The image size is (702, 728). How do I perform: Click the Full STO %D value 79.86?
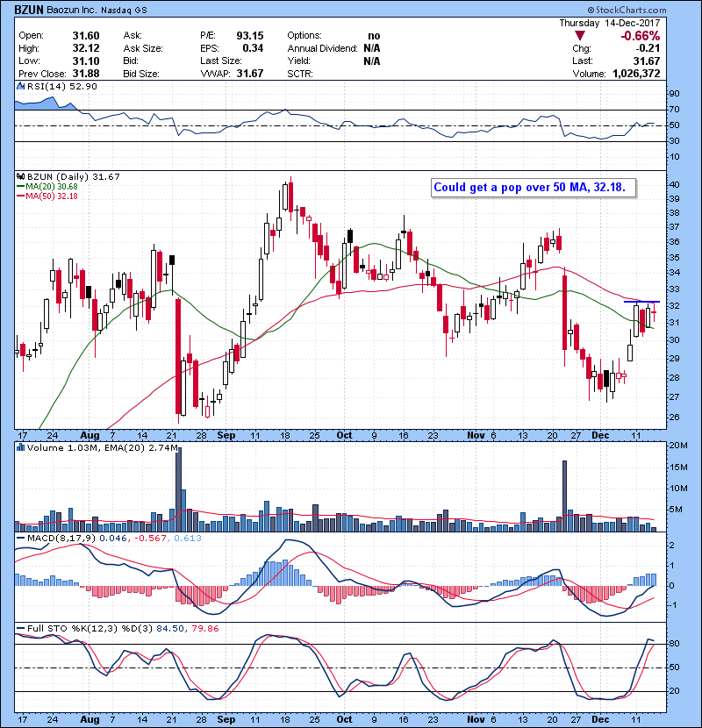tap(204, 629)
